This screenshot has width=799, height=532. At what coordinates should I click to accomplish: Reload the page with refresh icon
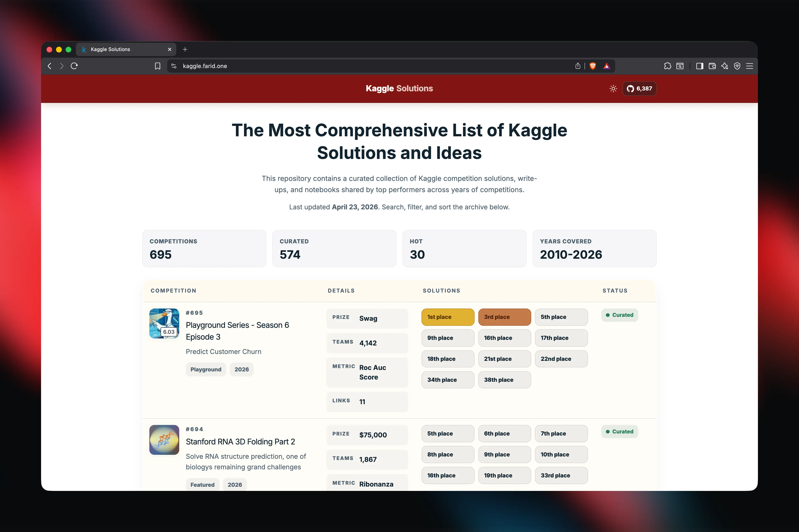[x=74, y=66]
